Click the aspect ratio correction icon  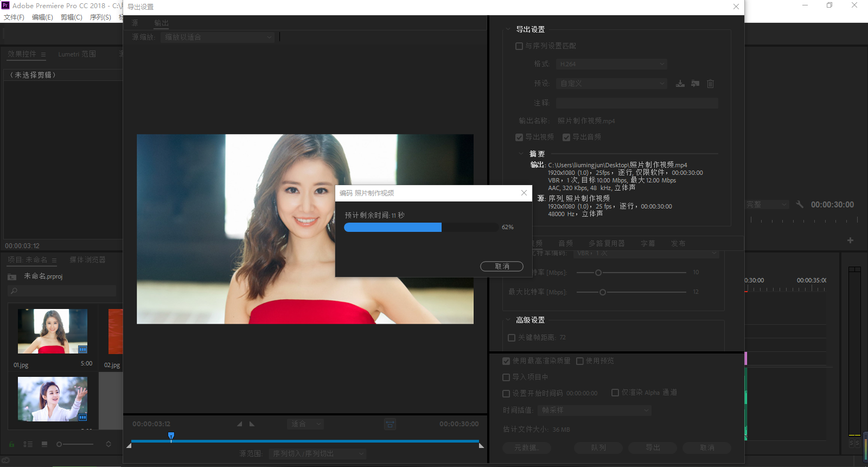390,424
